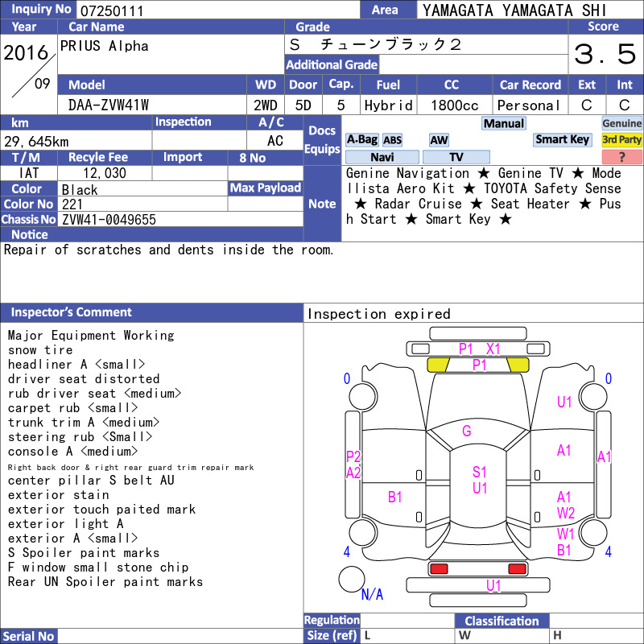The image size is (644, 644).
Task: Click the Regulation label
Action: (x=332, y=620)
